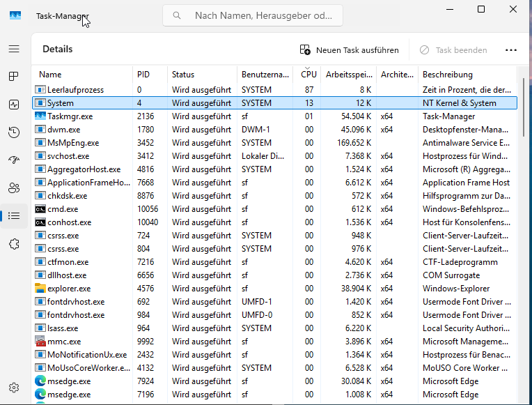532x405 pixels.
Task: Select the dllhost.exe process name
Action: [x=67, y=275]
